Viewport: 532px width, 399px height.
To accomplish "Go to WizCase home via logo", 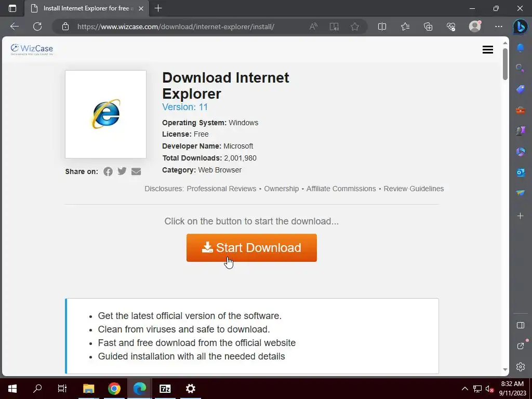I will pyautogui.click(x=32, y=49).
